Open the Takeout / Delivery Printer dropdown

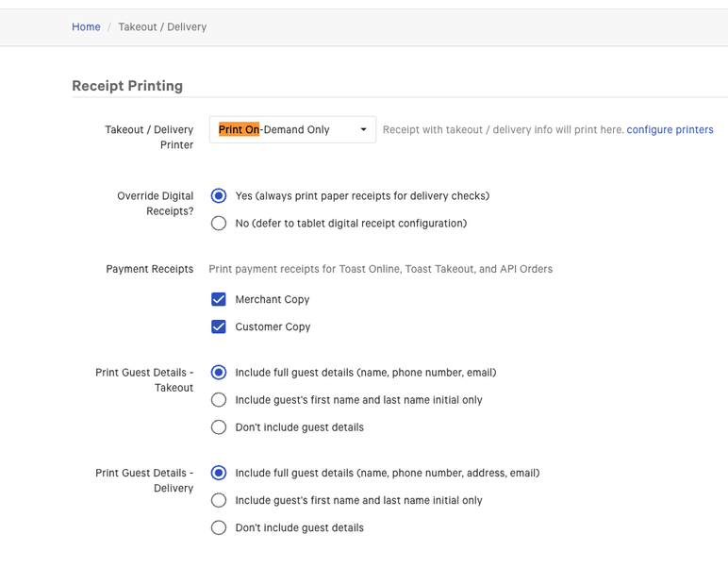(x=291, y=130)
